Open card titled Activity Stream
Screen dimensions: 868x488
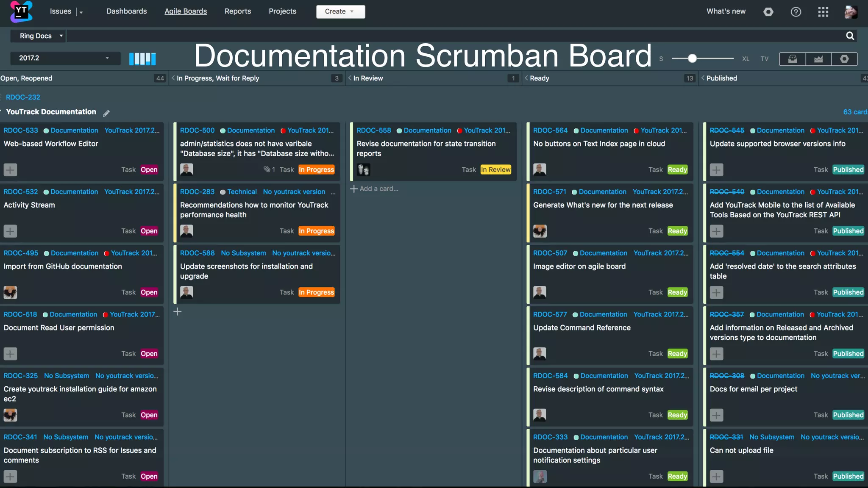coord(29,205)
